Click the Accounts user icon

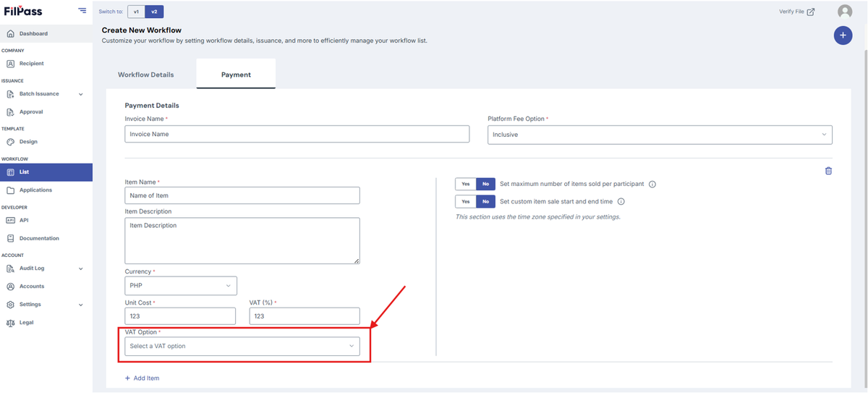pos(10,287)
